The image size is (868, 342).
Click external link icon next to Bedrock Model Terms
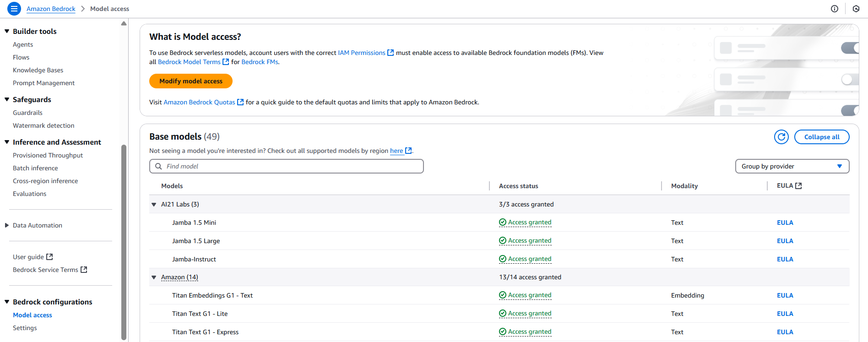click(226, 62)
